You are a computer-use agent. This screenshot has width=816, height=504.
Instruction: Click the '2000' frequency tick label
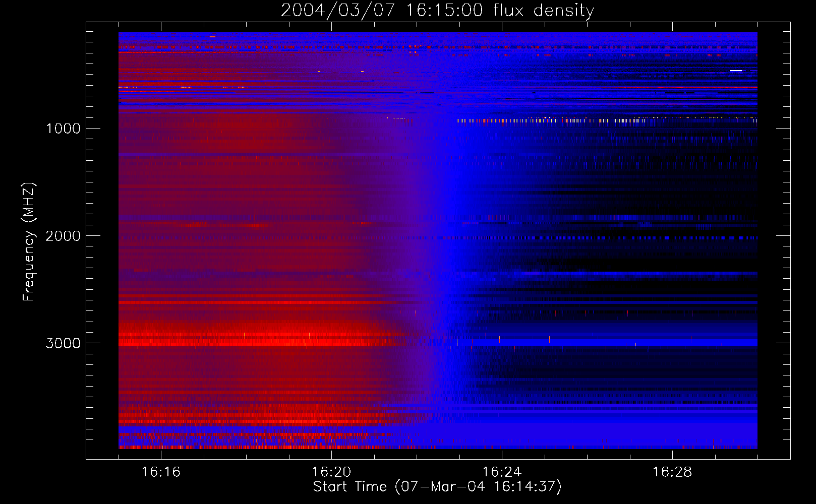click(x=63, y=235)
